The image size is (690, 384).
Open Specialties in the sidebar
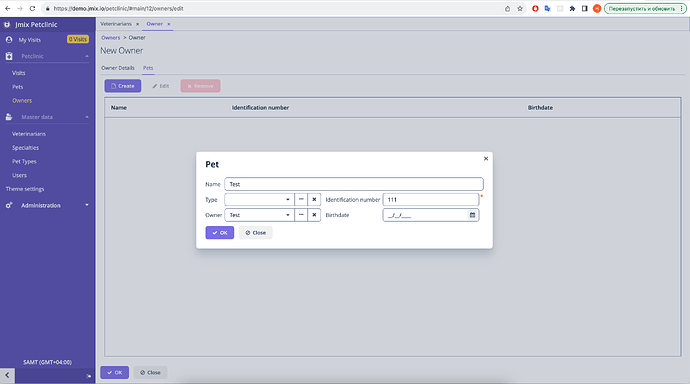[26, 148]
